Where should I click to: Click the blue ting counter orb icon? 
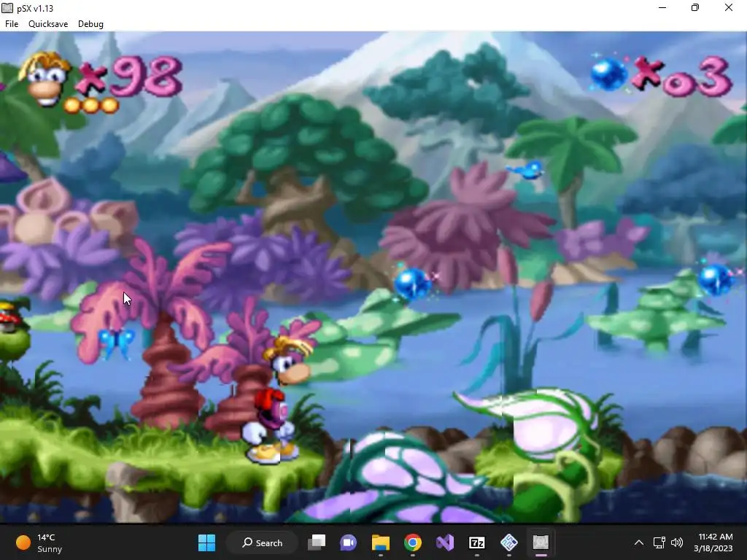point(608,74)
